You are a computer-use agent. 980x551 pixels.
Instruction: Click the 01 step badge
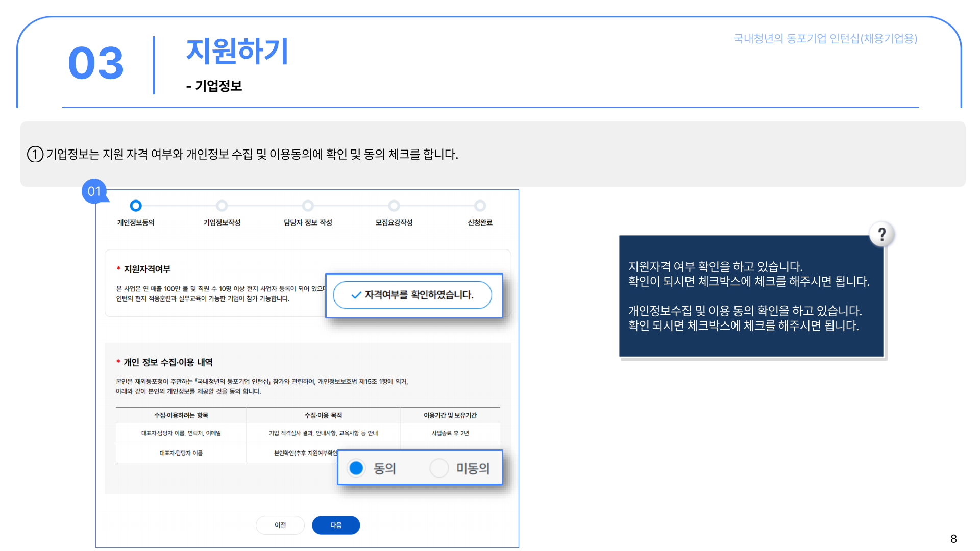coord(94,191)
